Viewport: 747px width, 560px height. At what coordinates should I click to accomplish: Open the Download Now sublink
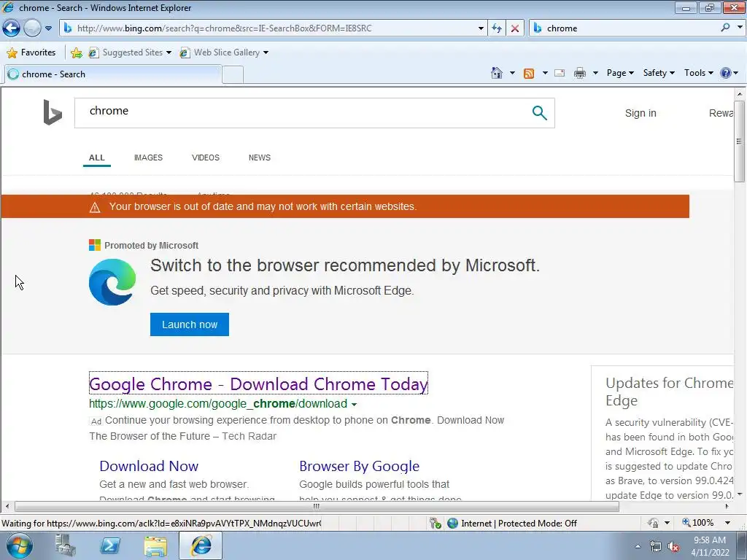click(149, 466)
